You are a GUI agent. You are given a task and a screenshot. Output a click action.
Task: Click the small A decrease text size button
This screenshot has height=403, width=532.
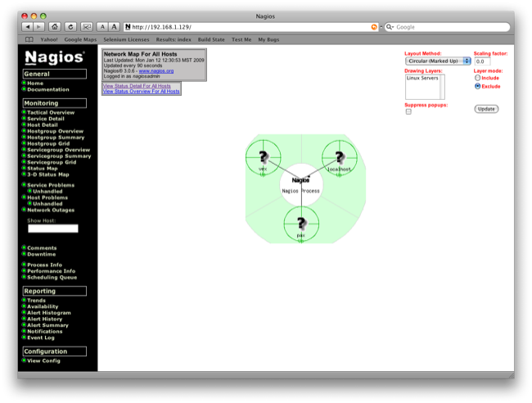click(102, 27)
